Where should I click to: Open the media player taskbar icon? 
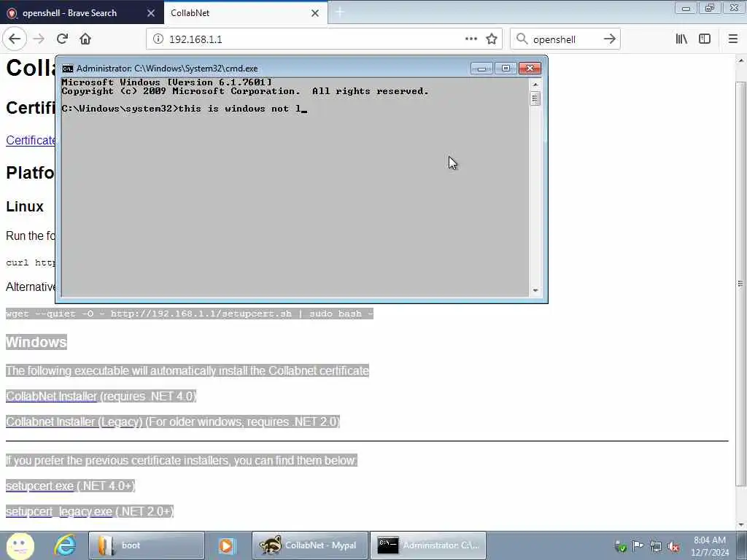click(x=228, y=545)
